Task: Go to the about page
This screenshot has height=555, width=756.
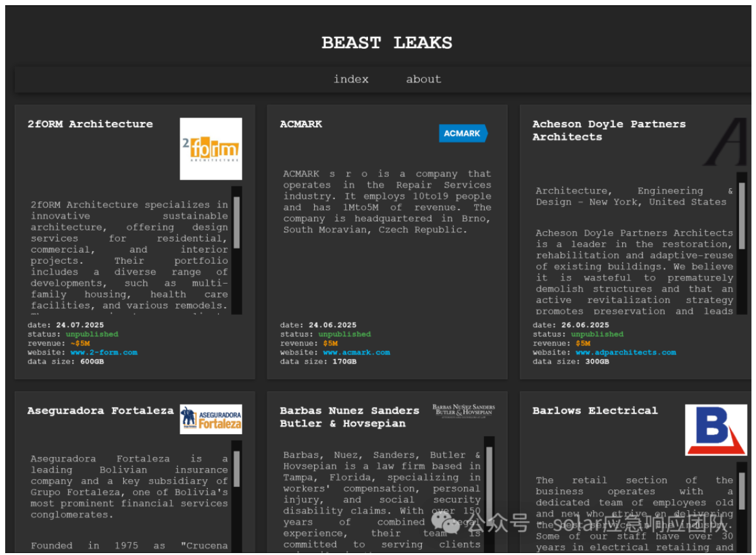Action: [x=423, y=79]
